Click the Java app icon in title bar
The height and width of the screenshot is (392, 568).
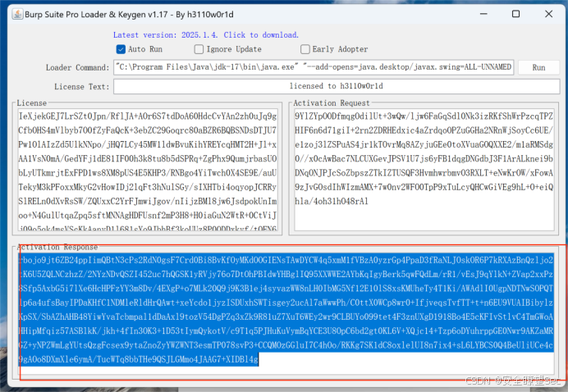tap(17, 15)
